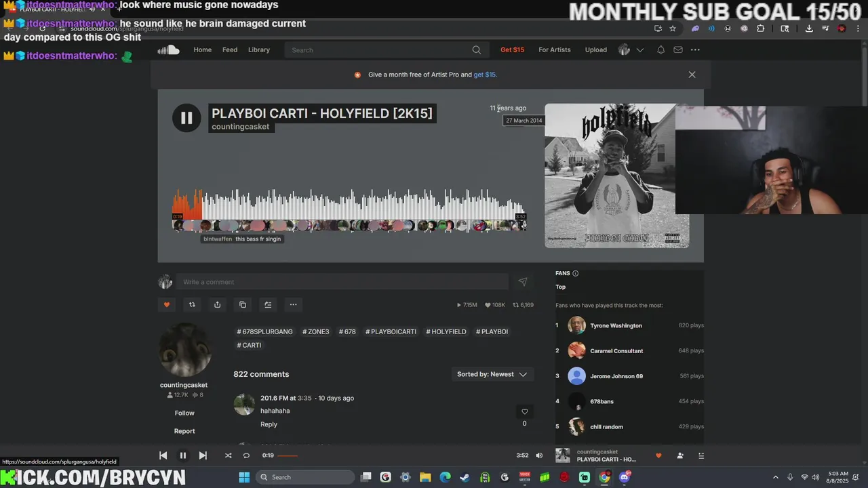Click the Write a comment field
This screenshot has width=868, height=488.
(x=342, y=282)
